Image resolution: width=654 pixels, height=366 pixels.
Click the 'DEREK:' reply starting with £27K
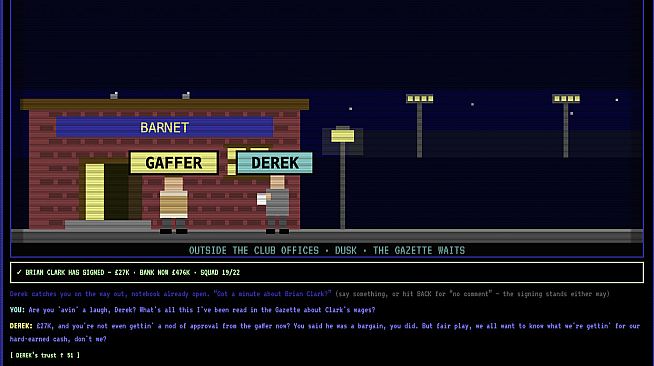coord(324,332)
